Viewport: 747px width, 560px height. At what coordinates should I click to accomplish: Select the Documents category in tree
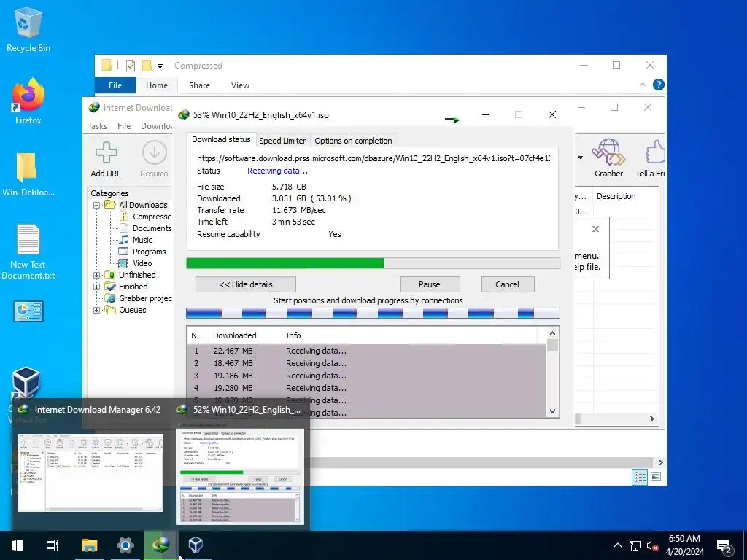coord(146,228)
